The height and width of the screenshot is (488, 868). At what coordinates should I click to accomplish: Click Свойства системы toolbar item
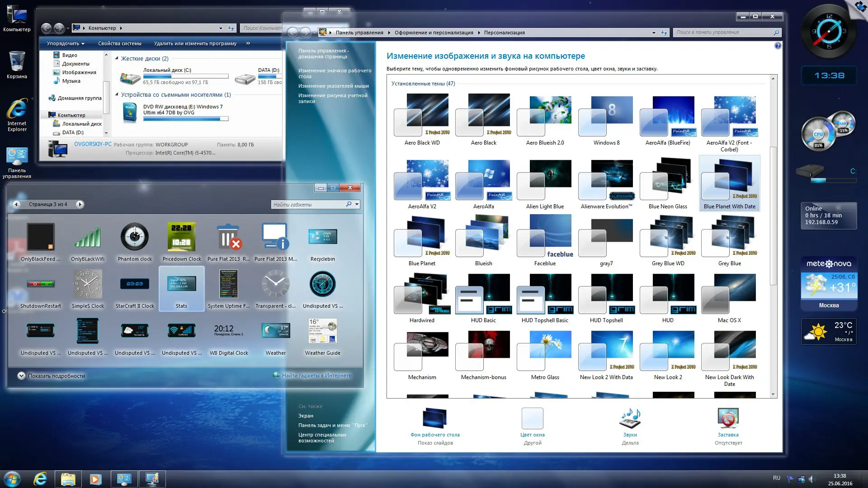[119, 43]
